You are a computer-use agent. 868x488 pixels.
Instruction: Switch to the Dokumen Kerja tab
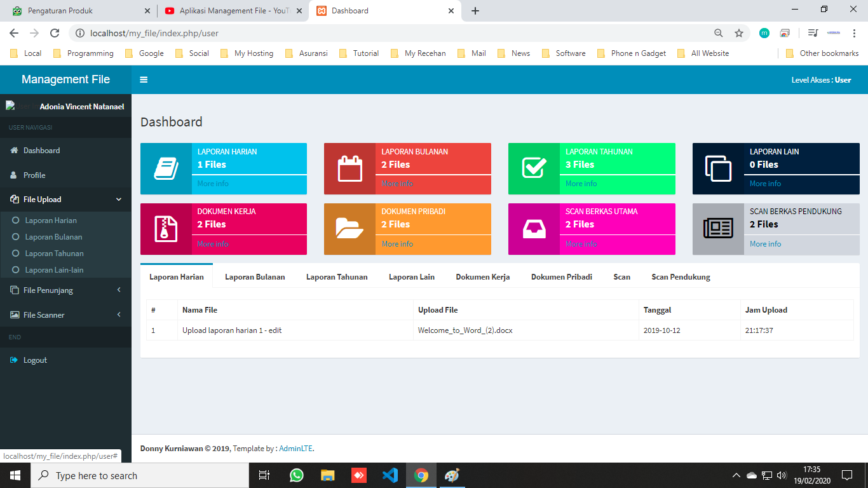482,277
